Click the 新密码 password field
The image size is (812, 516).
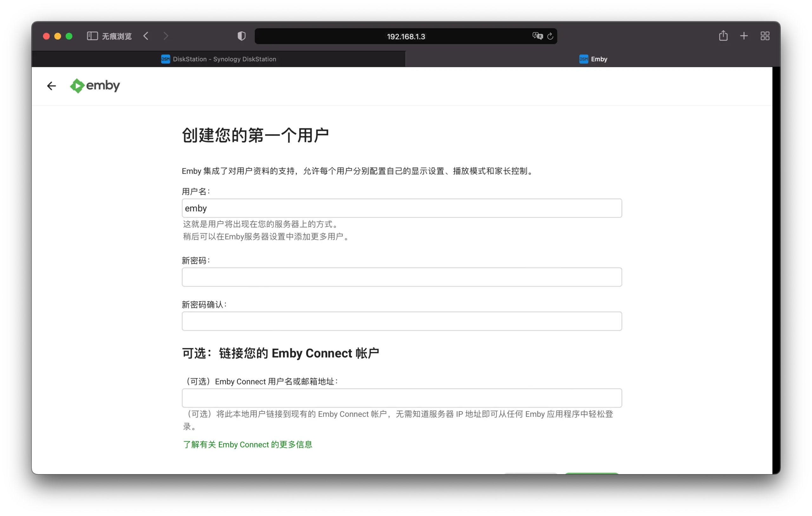[x=402, y=277]
